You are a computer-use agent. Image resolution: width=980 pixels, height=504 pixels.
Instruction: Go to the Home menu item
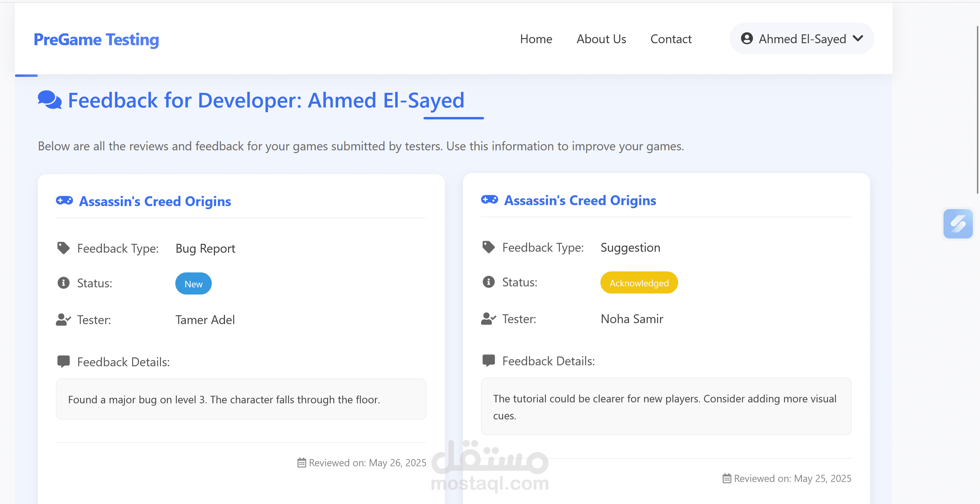tap(536, 39)
